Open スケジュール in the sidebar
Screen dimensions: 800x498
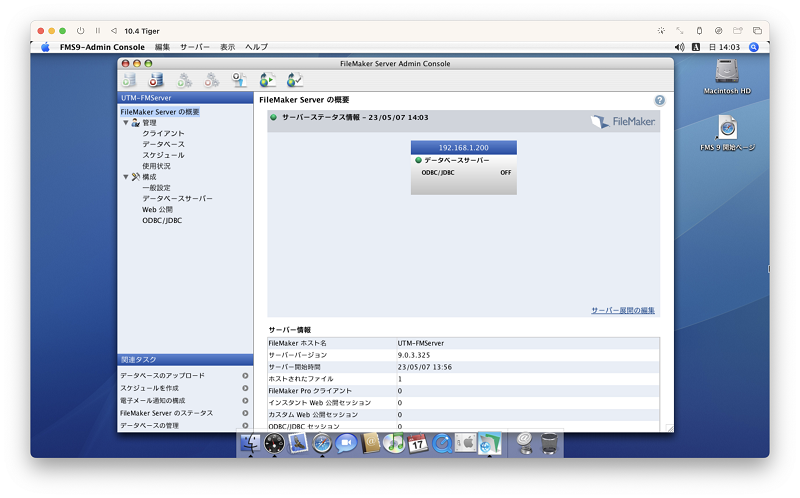163,155
